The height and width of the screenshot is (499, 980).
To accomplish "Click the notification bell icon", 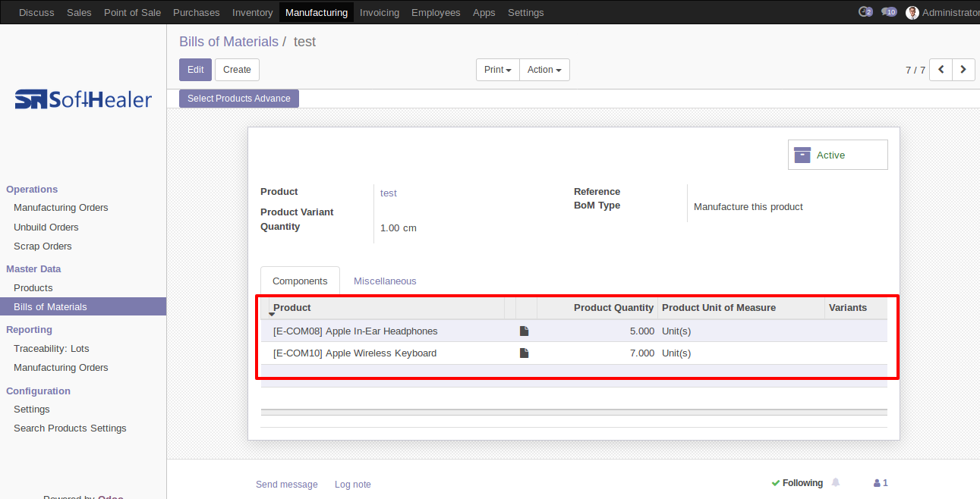I will tap(836, 482).
